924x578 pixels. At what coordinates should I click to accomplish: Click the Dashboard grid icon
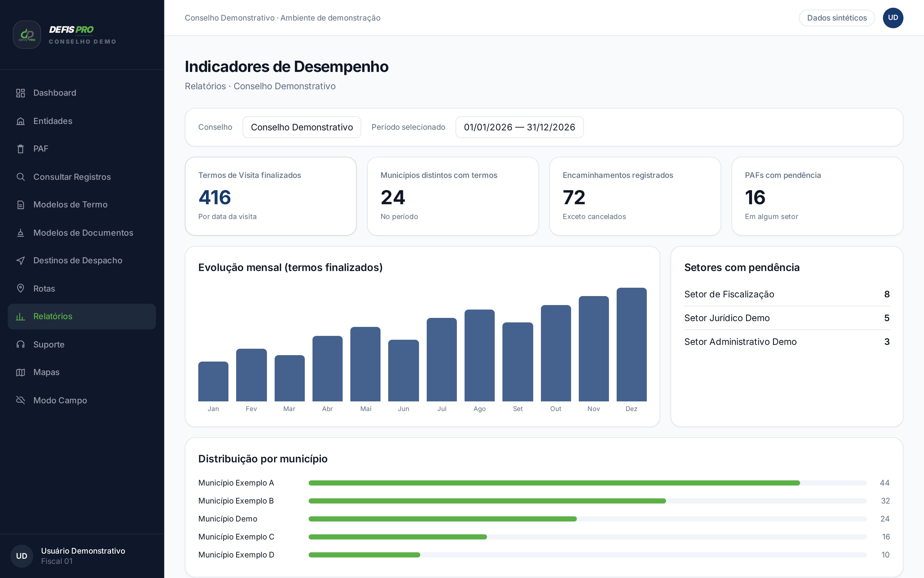21,93
